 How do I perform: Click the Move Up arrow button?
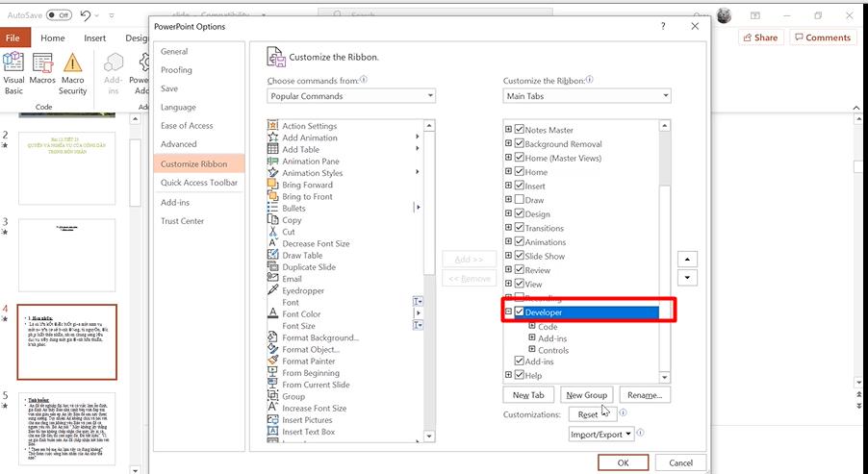[687, 259]
